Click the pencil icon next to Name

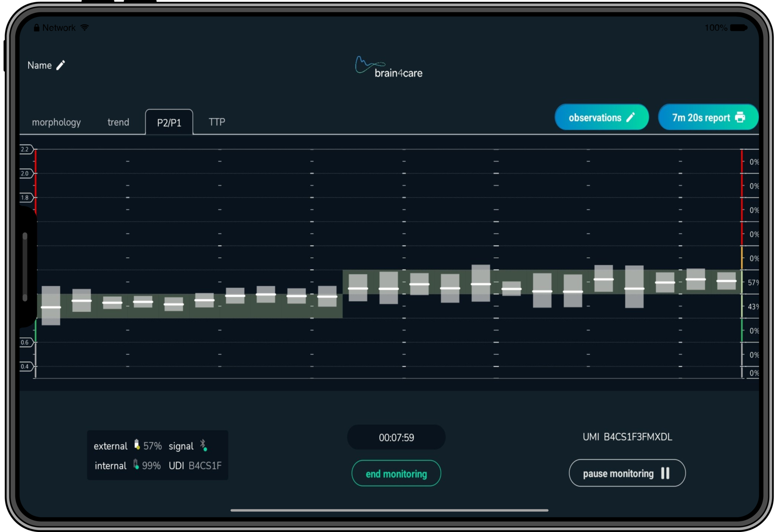61,65
